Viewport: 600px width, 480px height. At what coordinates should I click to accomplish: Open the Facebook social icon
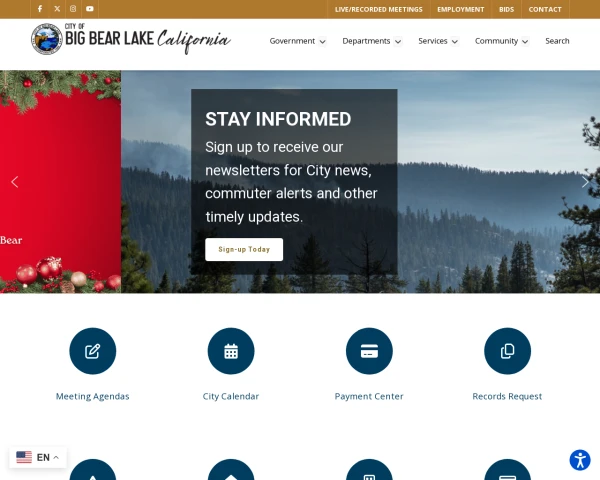[x=40, y=9]
